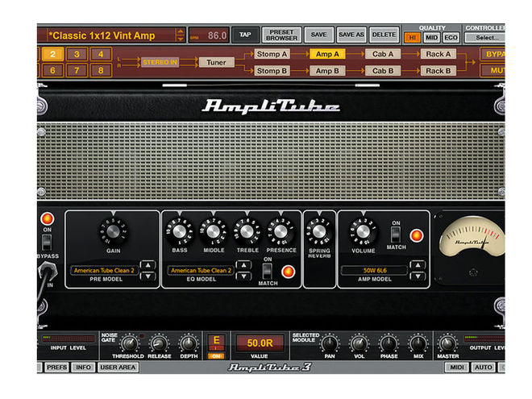The image size is (532, 399).
Task: Open the Cab A module
Action: coord(383,54)
